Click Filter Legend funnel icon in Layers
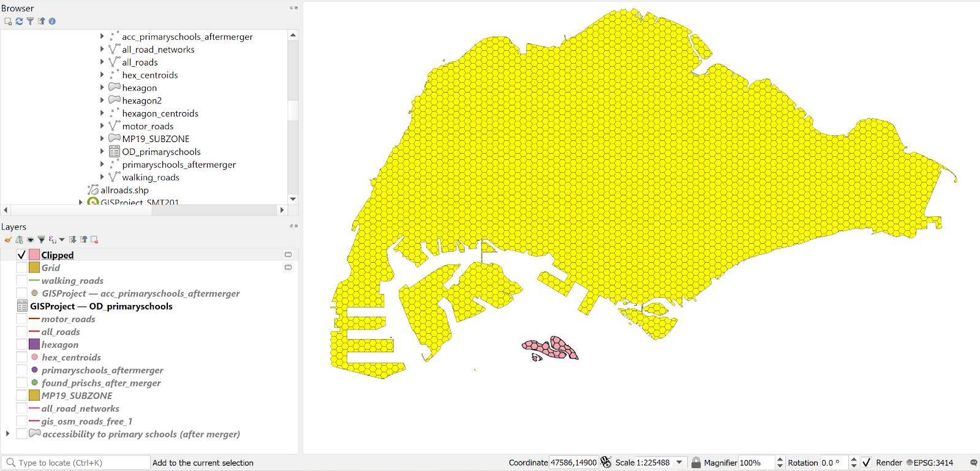The width and height of the screenshot is (980, 471). [41, 240]
